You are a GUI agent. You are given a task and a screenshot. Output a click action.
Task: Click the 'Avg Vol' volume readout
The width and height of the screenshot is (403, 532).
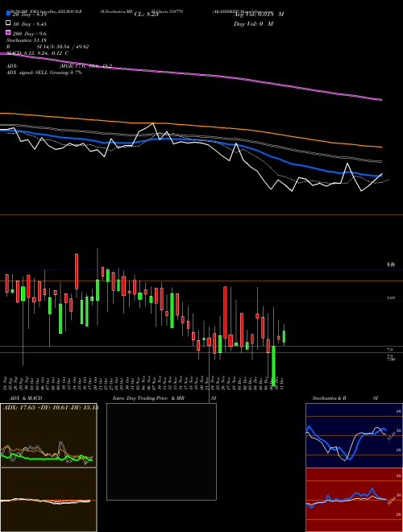click(x=259, y=15)
